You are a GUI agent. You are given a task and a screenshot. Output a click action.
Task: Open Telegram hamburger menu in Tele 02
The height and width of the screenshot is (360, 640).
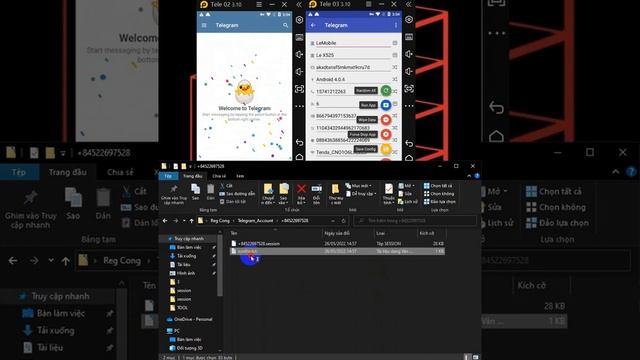pos(204,25)
